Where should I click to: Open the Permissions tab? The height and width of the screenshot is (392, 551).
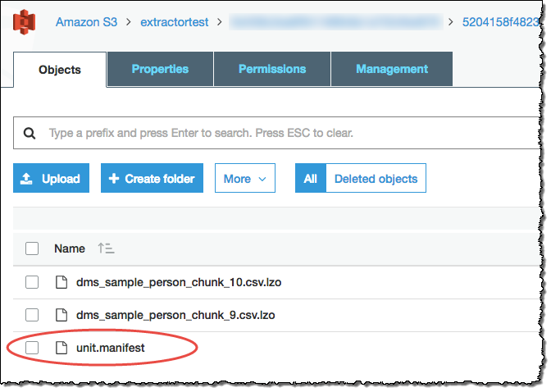(272, 69)
